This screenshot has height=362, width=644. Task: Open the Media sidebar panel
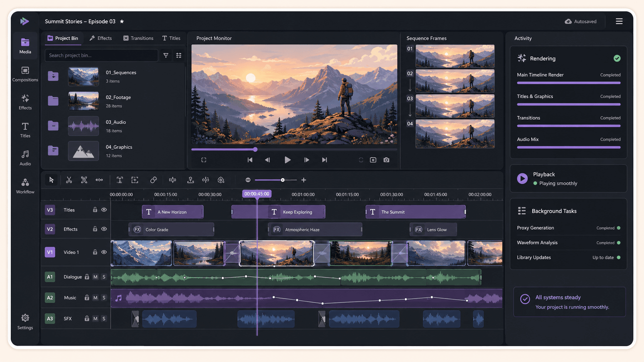click(x=25, y=46)
